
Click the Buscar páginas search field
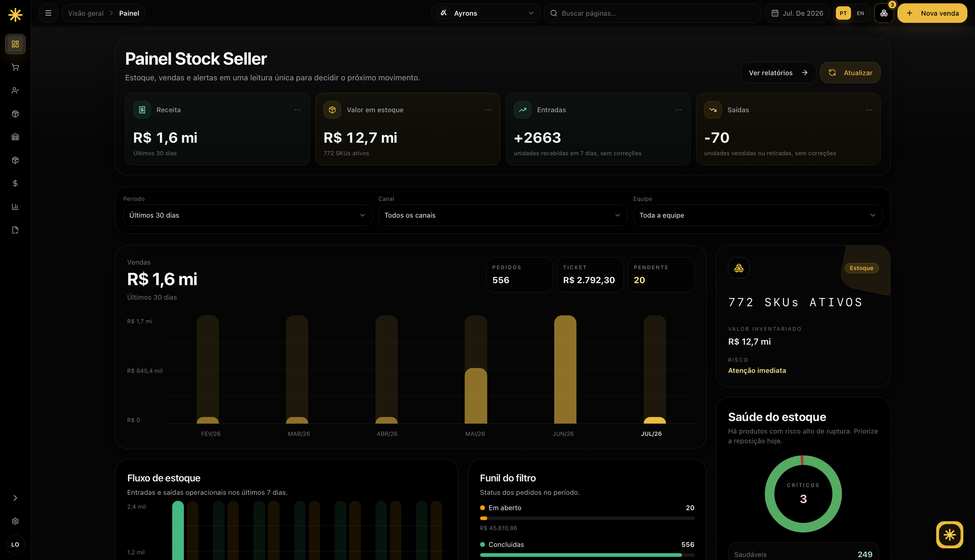[653, 13]
